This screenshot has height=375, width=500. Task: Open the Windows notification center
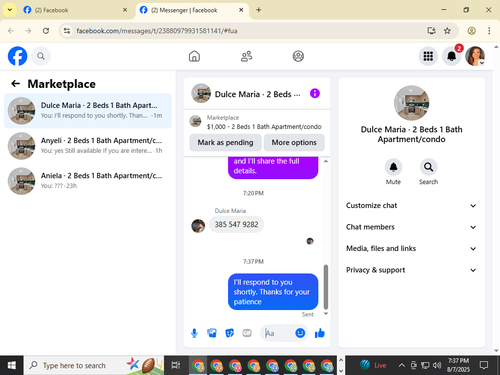coord(484,365)
